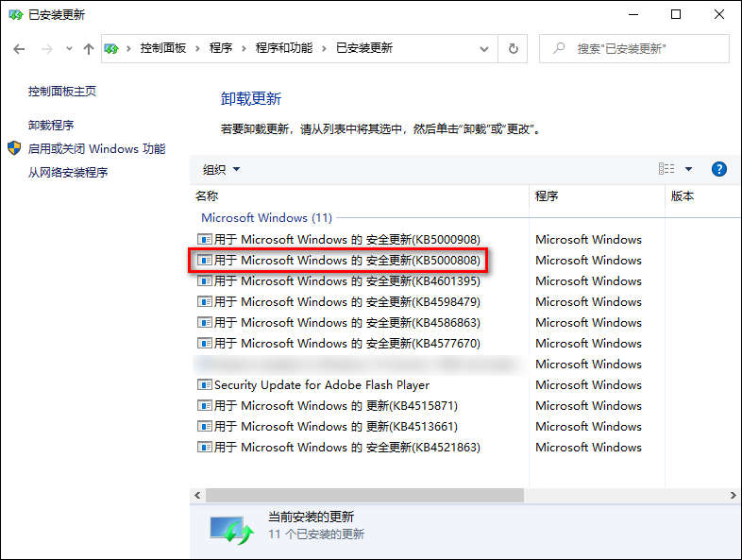Image resolution: width=742 pixels, height=560 pixels.
Task: Click Microsoft Windows program cell for KB5000908
Action: click(x=588, y=240)
